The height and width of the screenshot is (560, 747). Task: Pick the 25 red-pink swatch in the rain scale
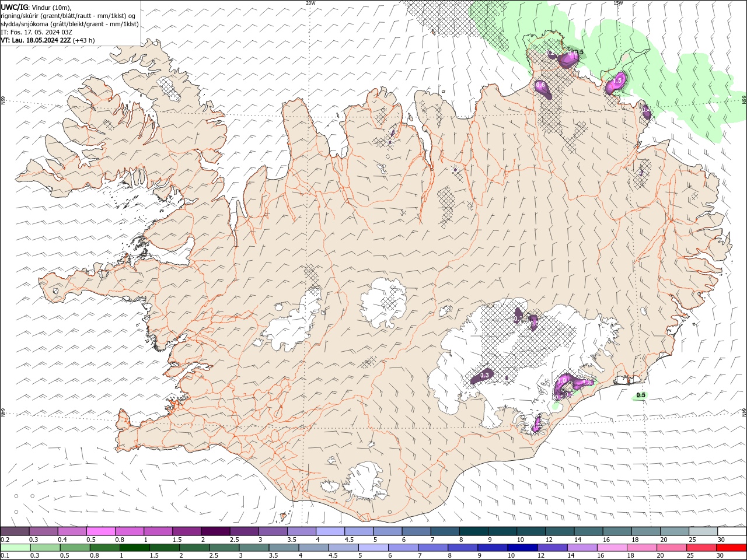pos(701,548)
